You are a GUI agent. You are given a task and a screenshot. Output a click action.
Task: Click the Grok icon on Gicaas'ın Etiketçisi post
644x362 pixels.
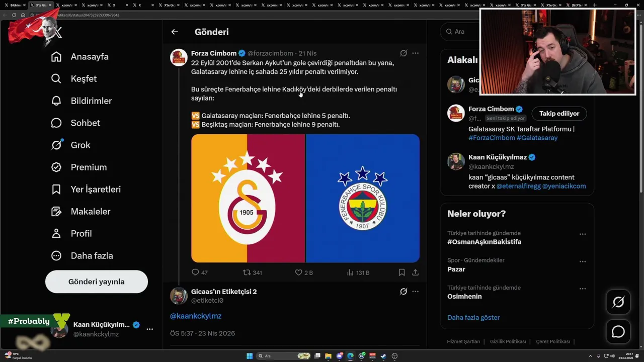[404, 292]
